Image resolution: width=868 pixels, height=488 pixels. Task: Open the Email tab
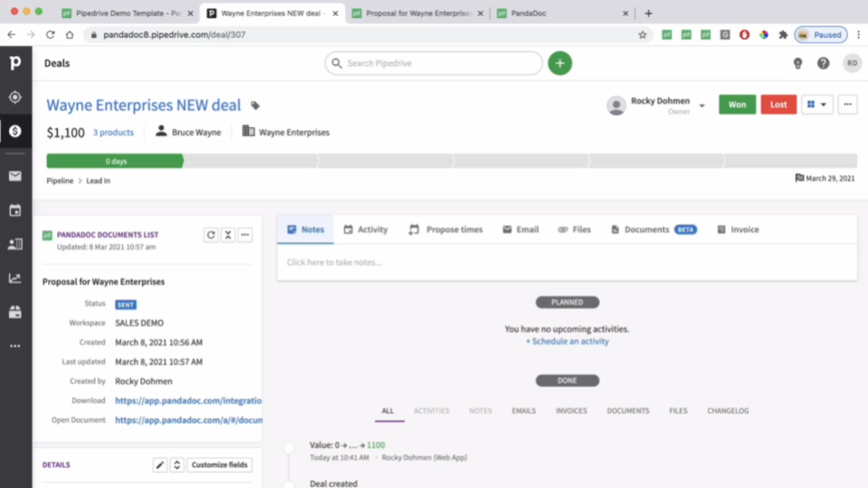(x=521, y=229)
